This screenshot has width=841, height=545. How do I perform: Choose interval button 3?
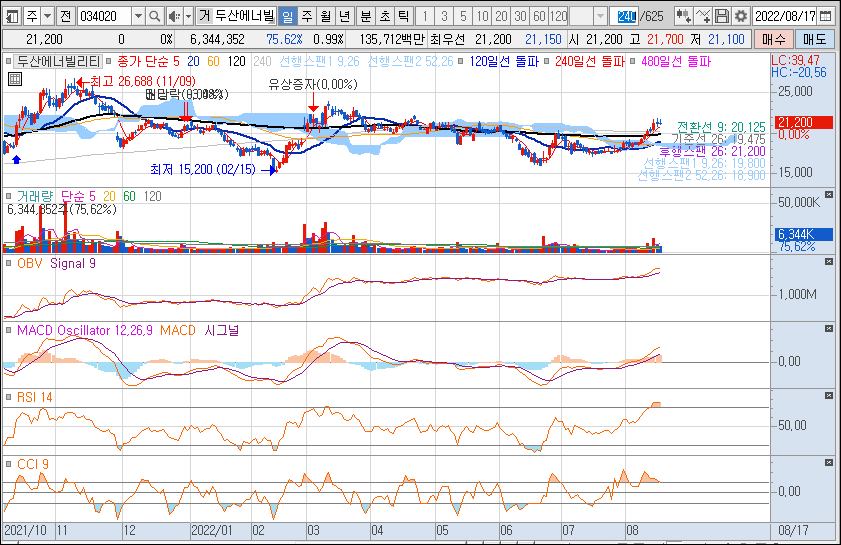(444, 17)
